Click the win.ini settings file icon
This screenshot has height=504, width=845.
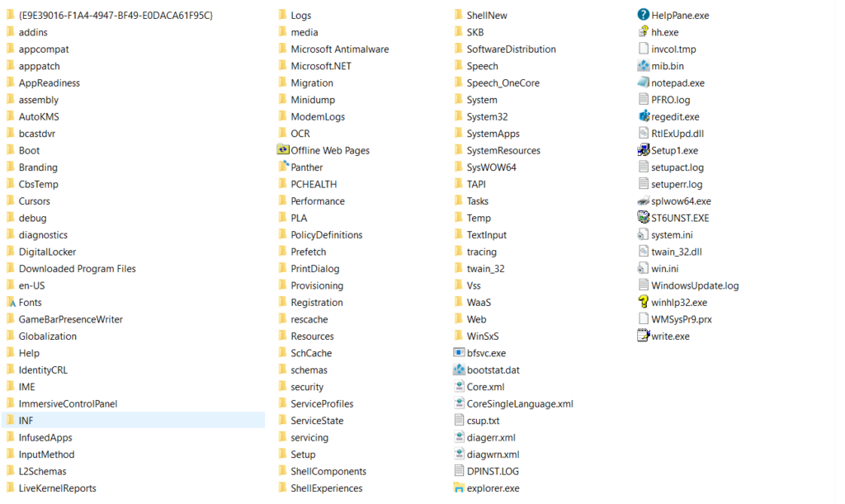pos(642,268)
